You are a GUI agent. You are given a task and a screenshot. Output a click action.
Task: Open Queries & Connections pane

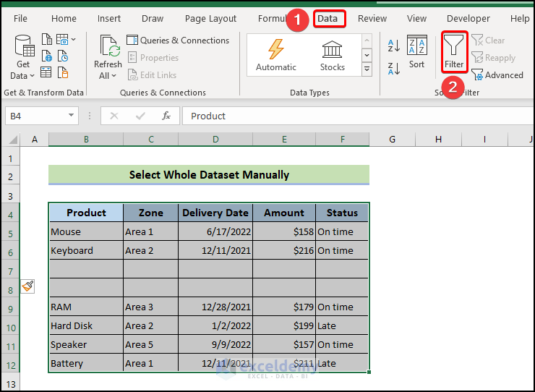point(178,41)
